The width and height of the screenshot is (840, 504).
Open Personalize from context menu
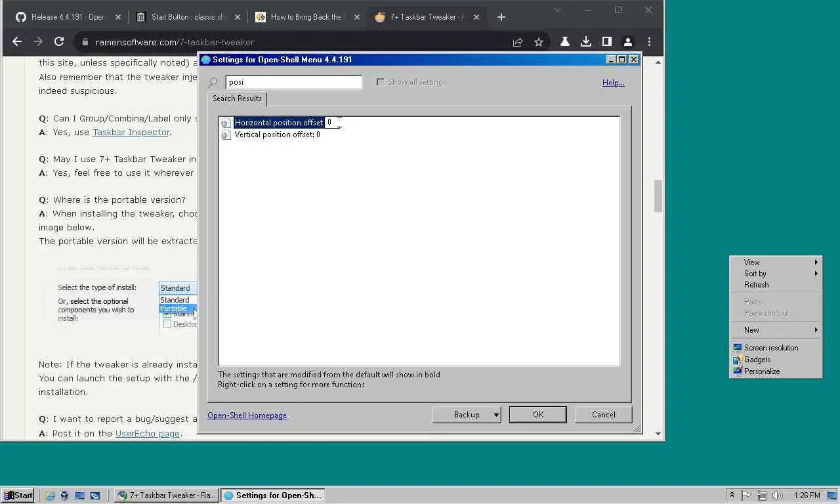tap(776, 371)
